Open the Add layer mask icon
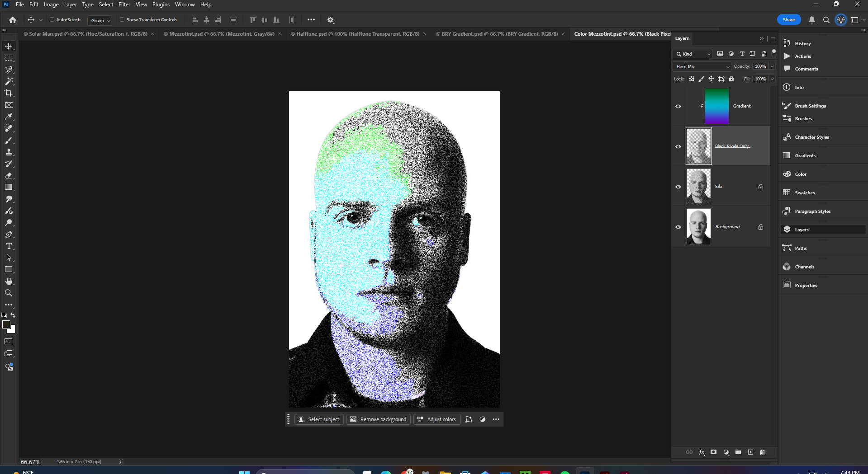 pos(713,452)
